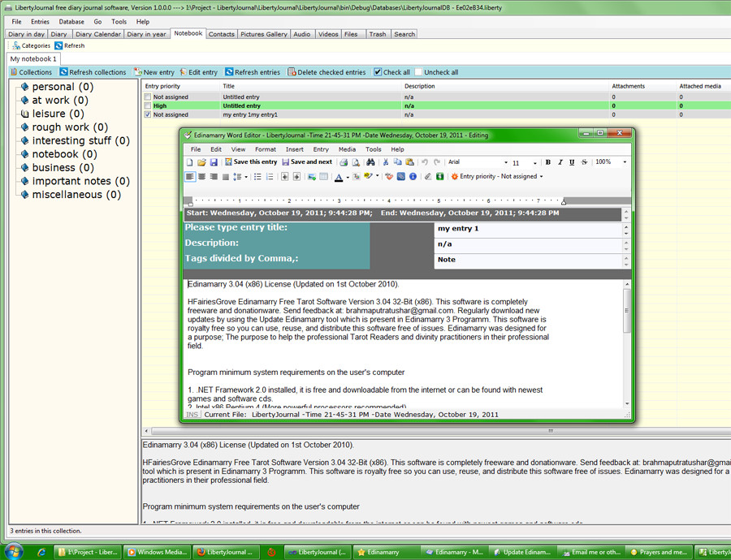
Task: Click the Print icon in the editor toolbar
Action: (x=344, y=162)
